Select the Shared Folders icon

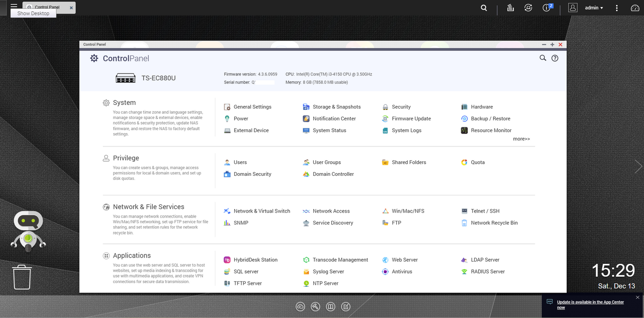(385, 162)
